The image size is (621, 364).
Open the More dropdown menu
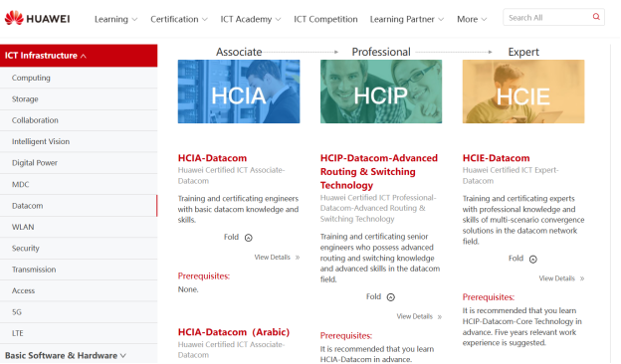(x=472, y=19)
